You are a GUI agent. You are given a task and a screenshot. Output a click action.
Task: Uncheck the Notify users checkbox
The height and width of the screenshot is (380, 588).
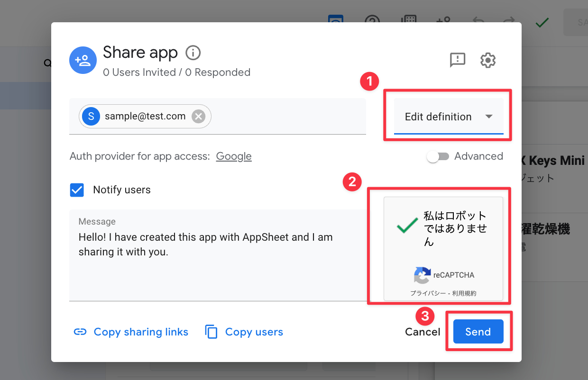click(x=77, y=190)
